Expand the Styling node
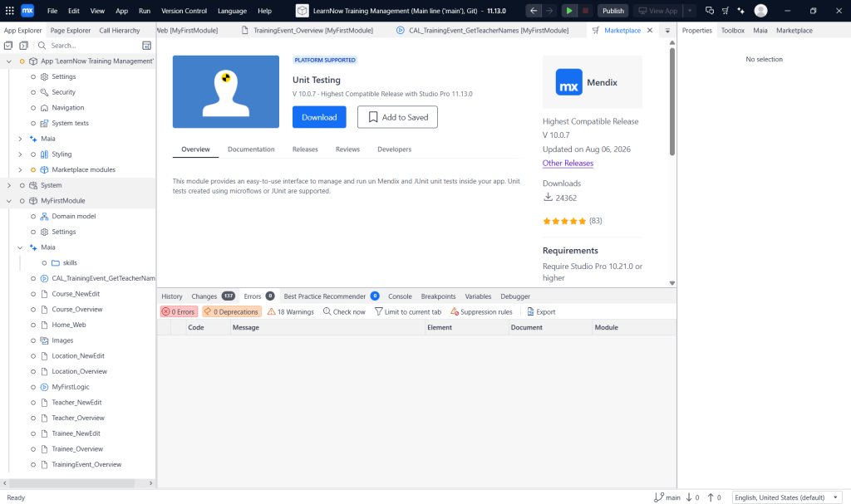This screenshot has width=851, height=504. click(20, 154)
